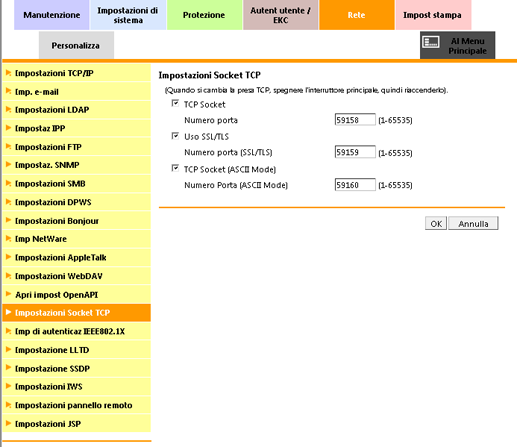Click arrow icon beside Impostaz. SNMP

pos(9,165)
